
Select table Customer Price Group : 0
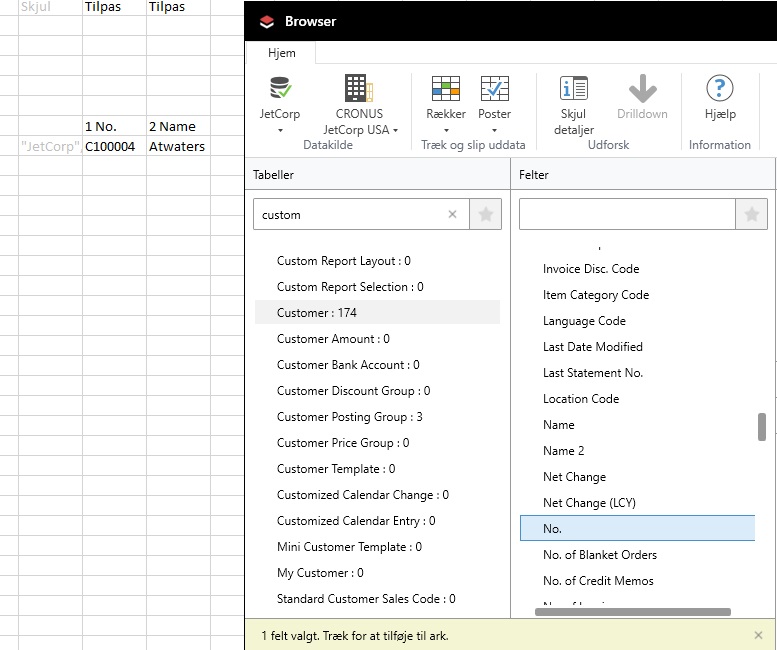[343, 443]
